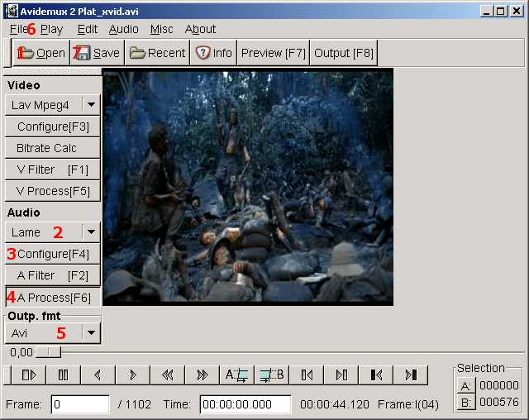Click the Avidemux title bar icon

(x=12, y=12)
